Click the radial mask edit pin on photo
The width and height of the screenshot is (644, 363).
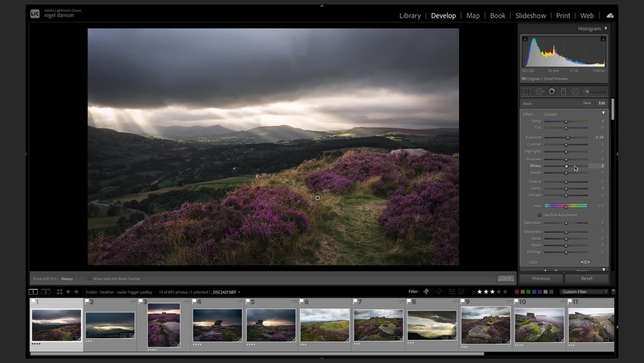(318, 198)
